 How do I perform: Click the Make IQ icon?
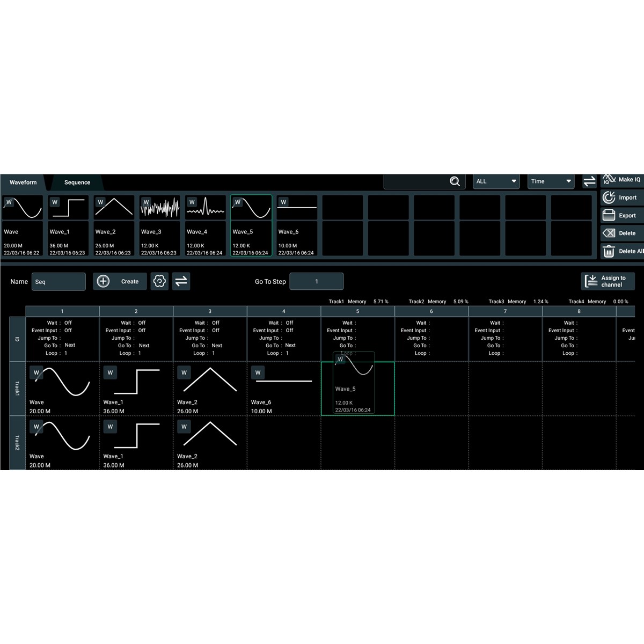609,179
